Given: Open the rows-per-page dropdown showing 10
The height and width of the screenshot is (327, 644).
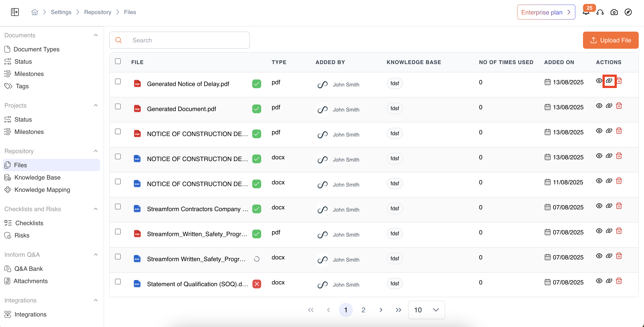Looking at the screenshot, I should pos(426,310).
